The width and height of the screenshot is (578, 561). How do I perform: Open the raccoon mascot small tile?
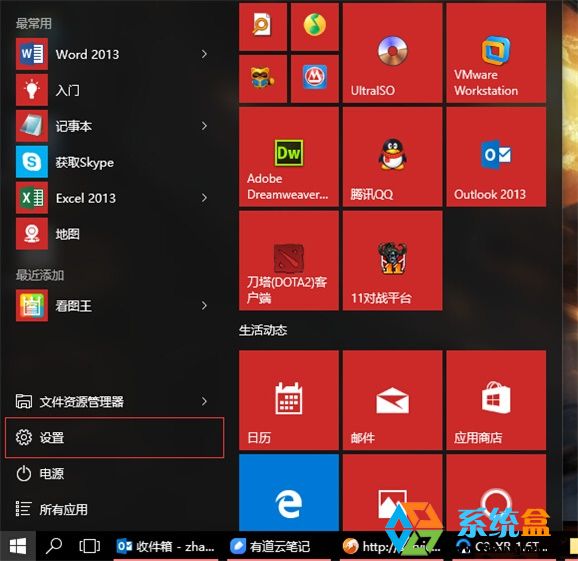pyautogui.click(x=263, y=78)
